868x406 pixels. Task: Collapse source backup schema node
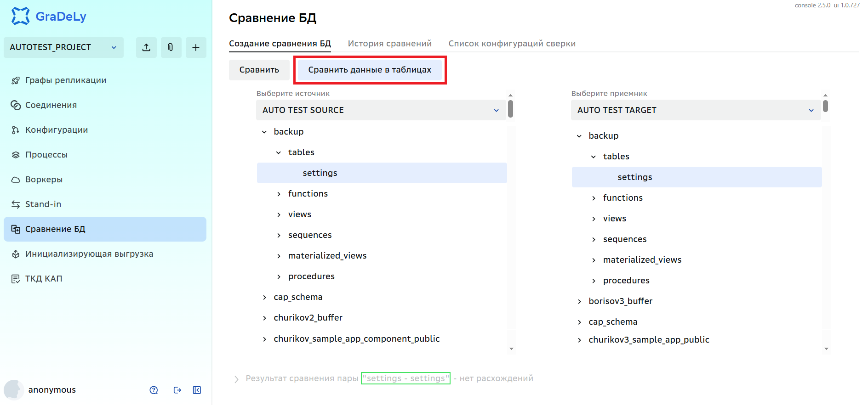tap(264, 132)
